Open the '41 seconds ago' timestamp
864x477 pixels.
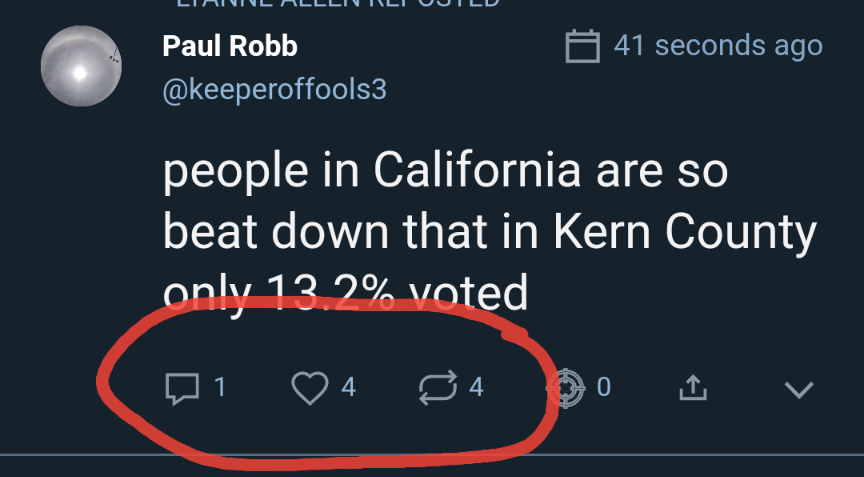[x=717, y=46]
